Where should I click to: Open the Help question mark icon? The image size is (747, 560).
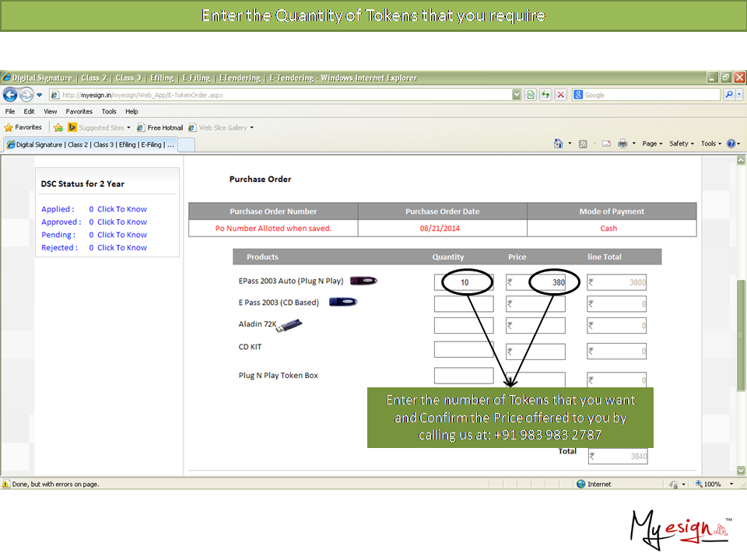coord(731,144)
